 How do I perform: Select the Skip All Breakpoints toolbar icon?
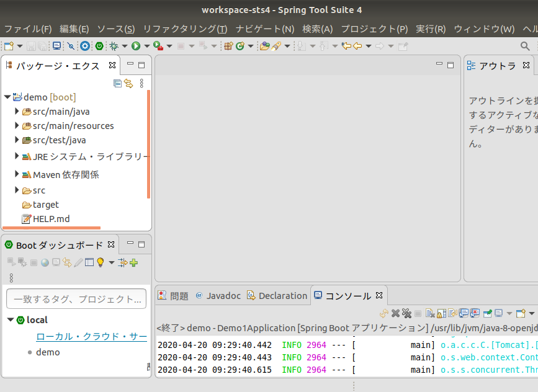click(71, 46)
